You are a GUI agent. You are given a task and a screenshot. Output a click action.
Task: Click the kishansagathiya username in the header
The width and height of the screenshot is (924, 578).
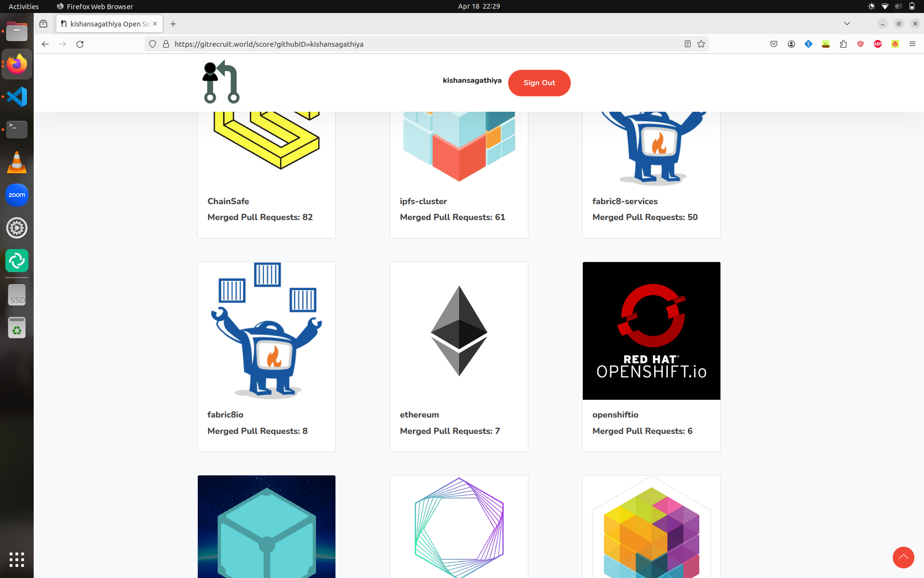472,80
